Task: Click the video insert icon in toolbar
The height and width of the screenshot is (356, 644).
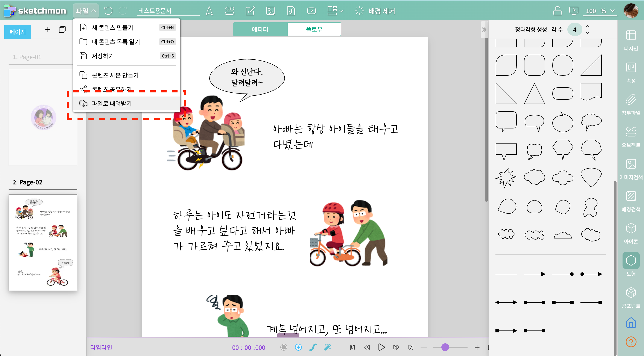Action: pyautogui.click(x=311, y=11)
